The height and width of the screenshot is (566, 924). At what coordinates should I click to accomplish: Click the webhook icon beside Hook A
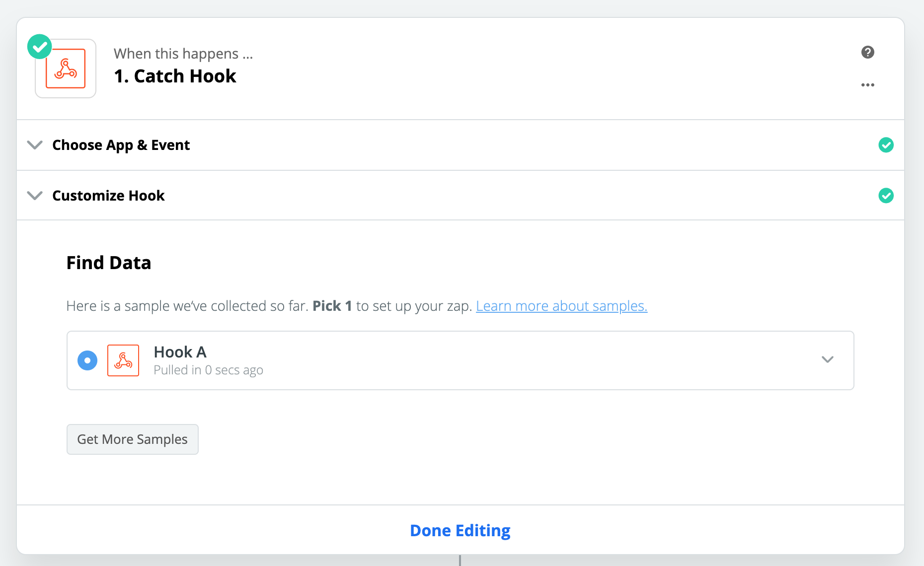pyautogui.click(x=123, y=360)
